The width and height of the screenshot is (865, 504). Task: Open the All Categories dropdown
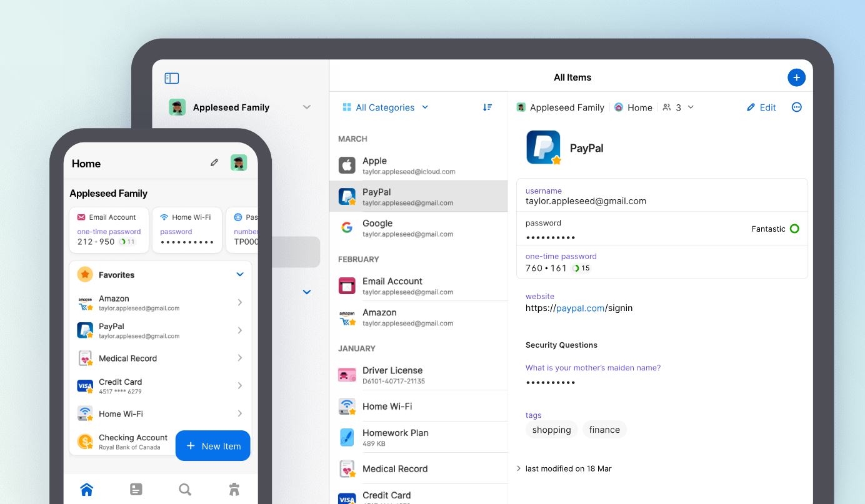(x=386, y=107)
